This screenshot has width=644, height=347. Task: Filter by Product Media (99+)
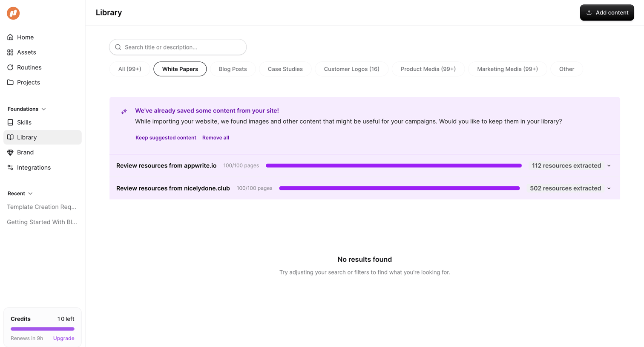pos(428,69)
